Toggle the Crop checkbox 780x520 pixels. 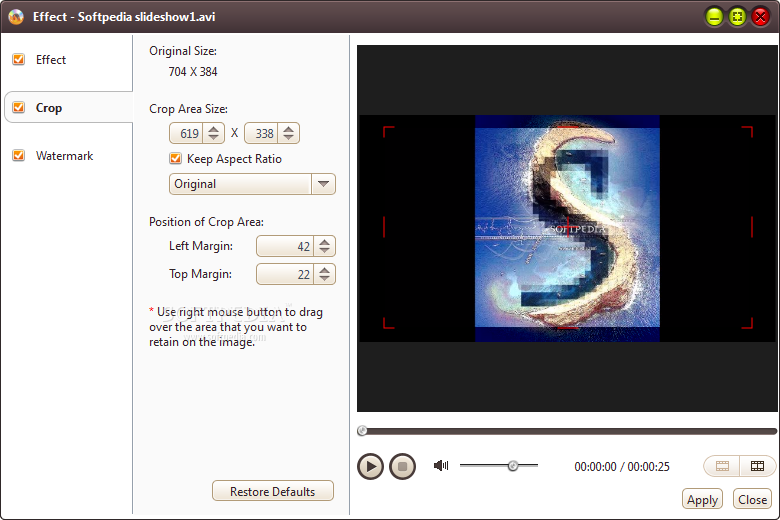[x=18, y=107]
